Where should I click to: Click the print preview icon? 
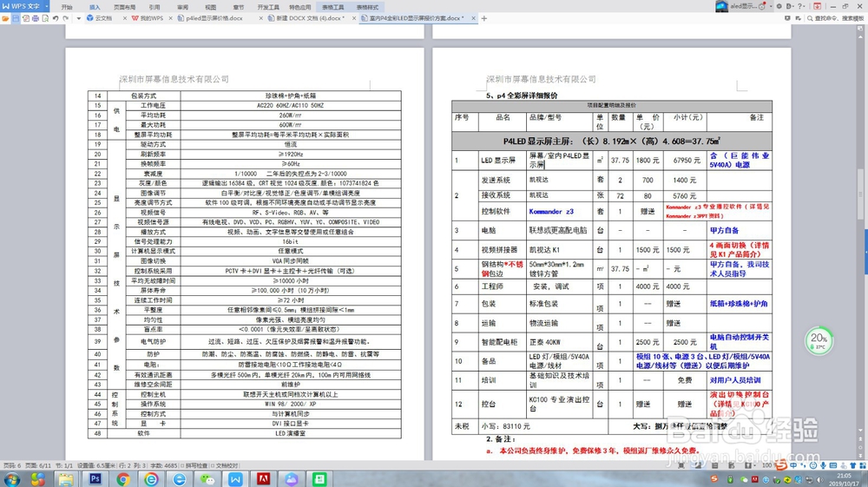click(45, 18)
